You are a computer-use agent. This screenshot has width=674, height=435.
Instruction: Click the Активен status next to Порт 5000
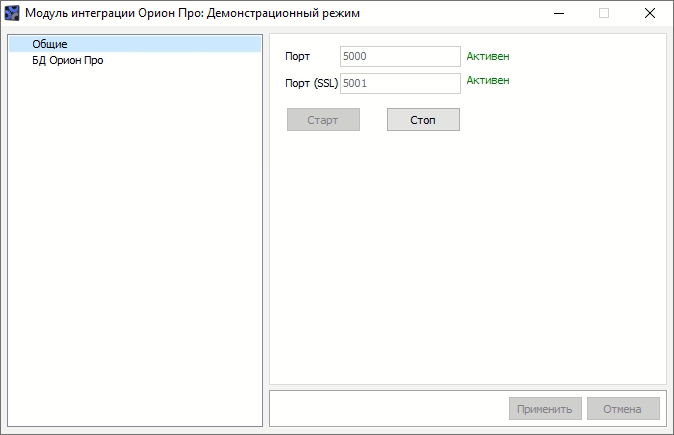pyautogui.click(x=488, y=56)
